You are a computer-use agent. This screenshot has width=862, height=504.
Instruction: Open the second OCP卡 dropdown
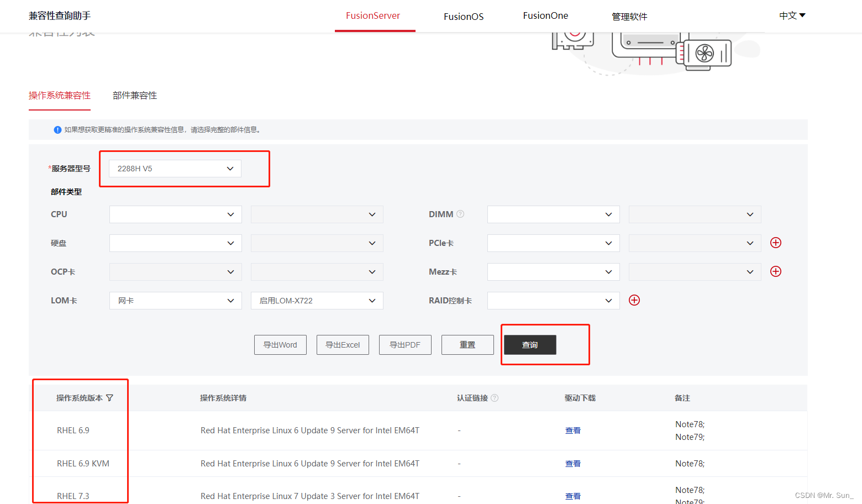point(317,272)
